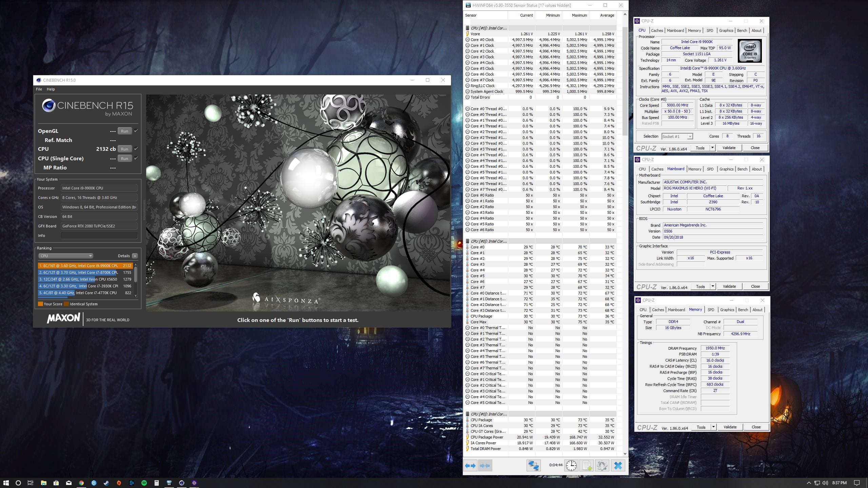868x488 pixels.
Task: Open Spotify from the taskbar
Action: click(144, 483)
